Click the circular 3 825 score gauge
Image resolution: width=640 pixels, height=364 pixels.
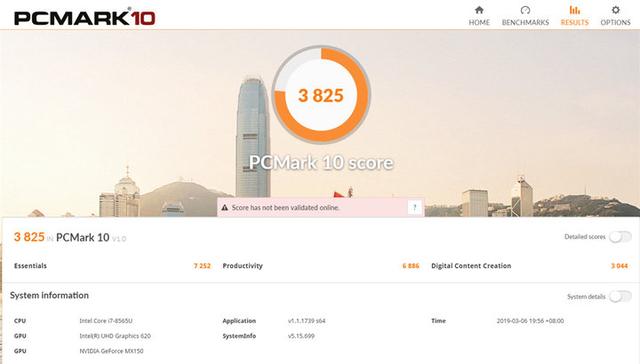pos(321,95)
